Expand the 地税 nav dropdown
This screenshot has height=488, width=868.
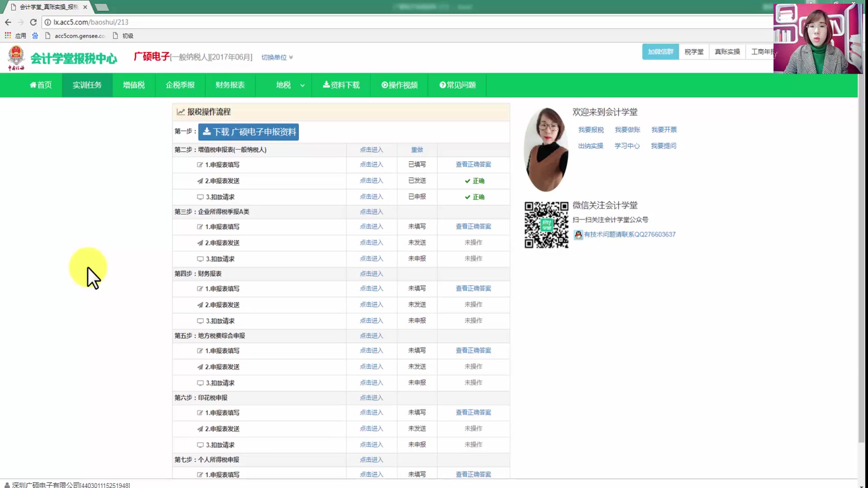click(289, 85)
